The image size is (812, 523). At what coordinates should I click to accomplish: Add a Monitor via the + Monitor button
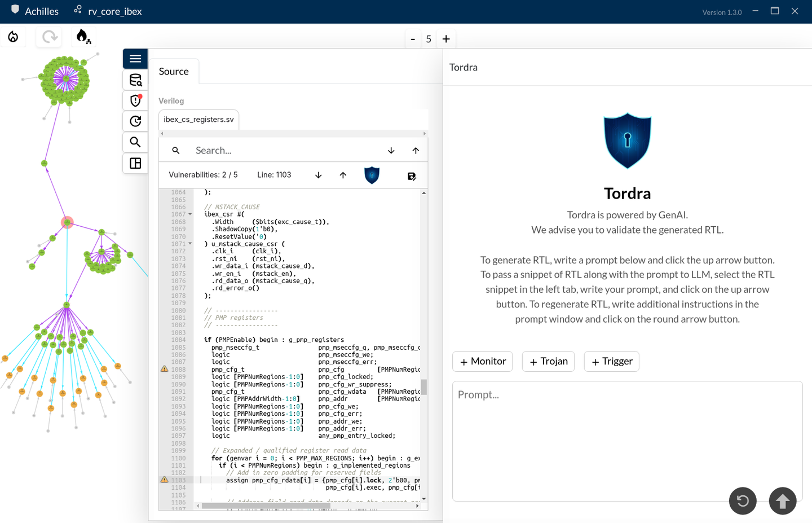tap(483, 361)
